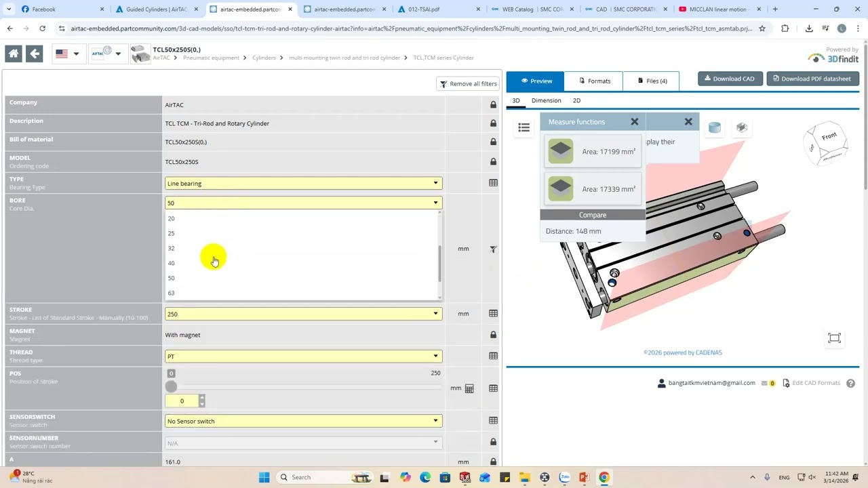The image size is (868, 488).
Task: Close the Measure functions panel
Action: click(x=635, y=122)
